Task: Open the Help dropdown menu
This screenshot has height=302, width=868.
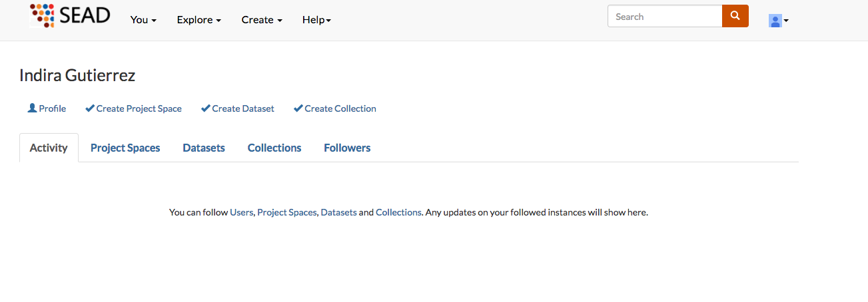Action: click(316, 20)
